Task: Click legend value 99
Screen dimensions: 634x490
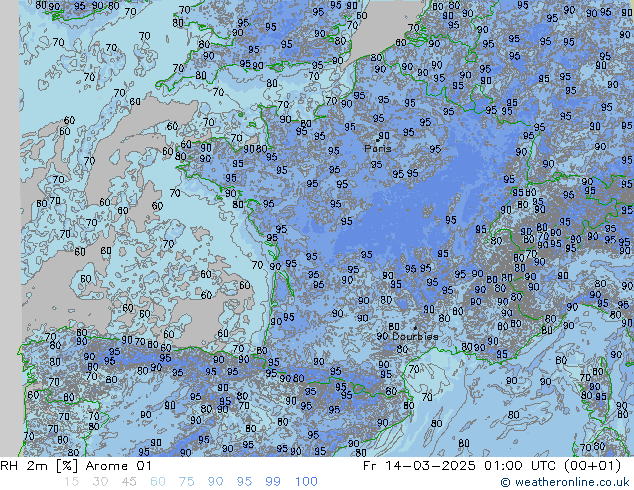Action: (x=273, y=482)
